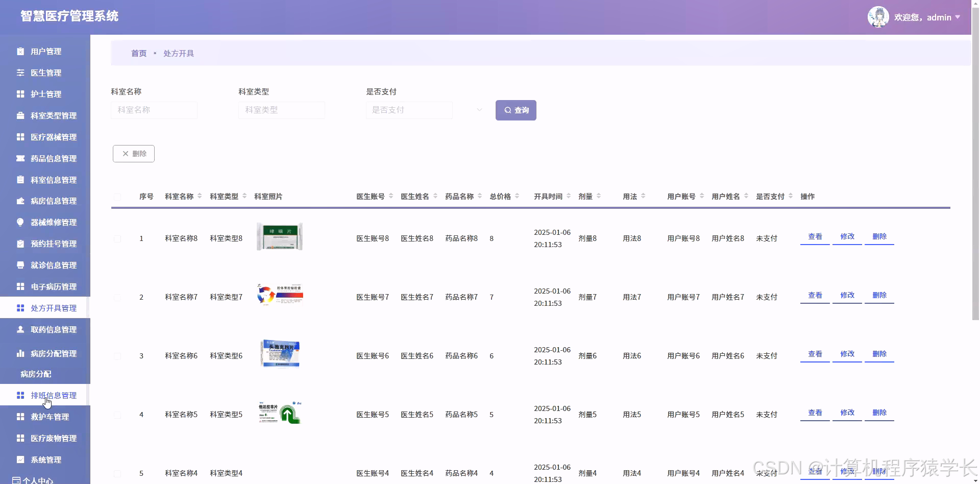Screen dimensions: 980x484
Task: Click the admin avatar image
Action: tap(878, 17)
